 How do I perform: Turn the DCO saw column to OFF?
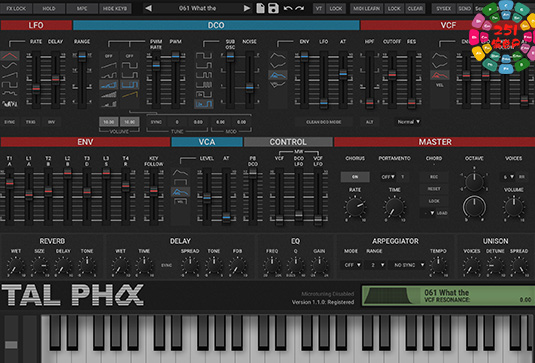109,56
